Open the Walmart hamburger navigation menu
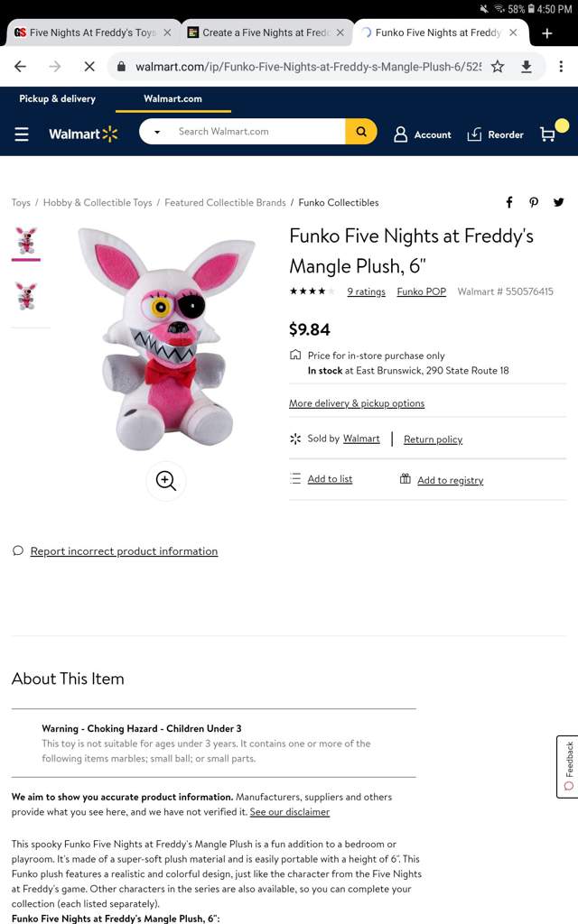The image size is (578, 924). point(22,134)
